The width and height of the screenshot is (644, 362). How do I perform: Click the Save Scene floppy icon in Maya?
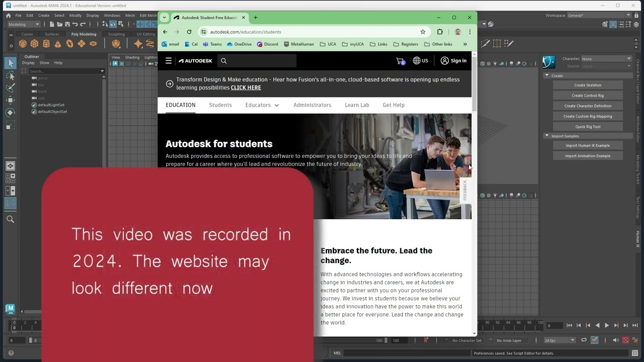click(x=67, y=24)
